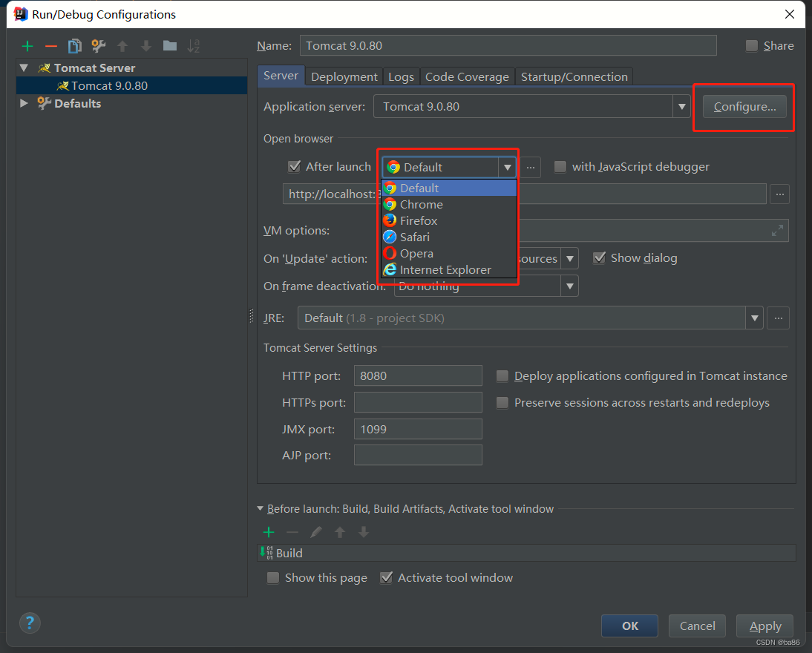Open the Application server dropdown arrow
812x653 pixels.
click(x=681, y=107)
